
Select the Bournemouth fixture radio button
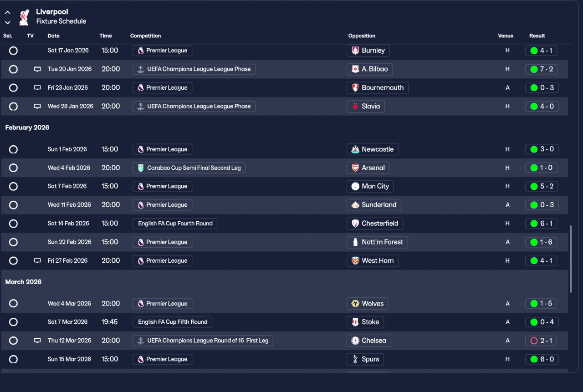13,88
